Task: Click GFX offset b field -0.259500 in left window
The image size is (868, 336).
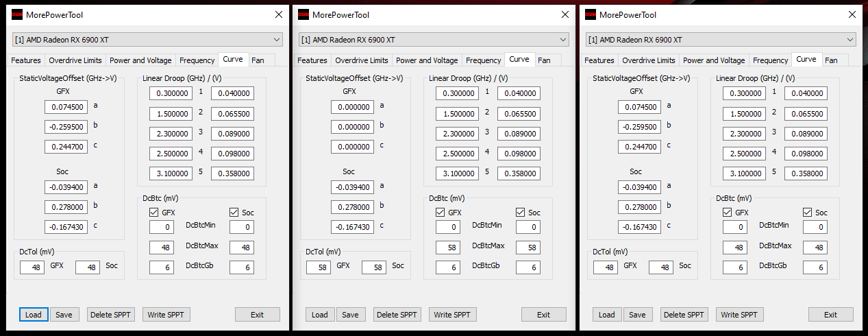Action: click(66, 127)
